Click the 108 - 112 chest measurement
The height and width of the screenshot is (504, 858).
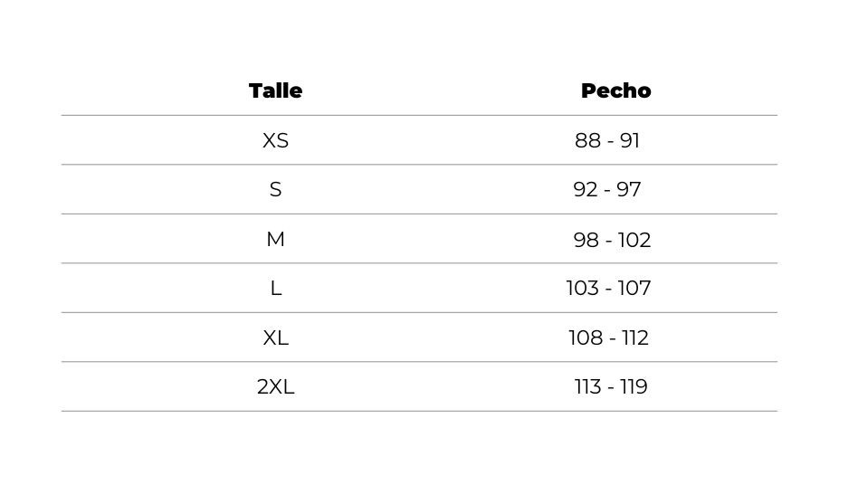(608, 338)
